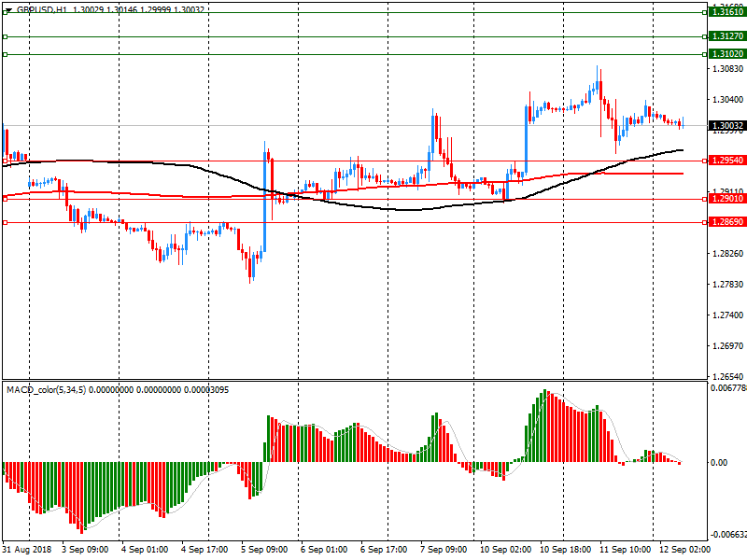Select the red 1.28690 price level tag
Viewport: 747px width, 560px height.
point(726,222)
